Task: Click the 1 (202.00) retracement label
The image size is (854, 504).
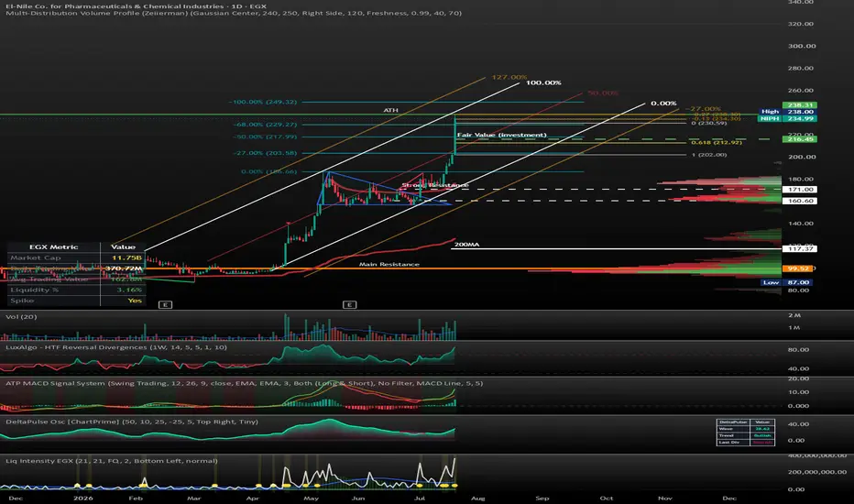Action: pos(708,155)
